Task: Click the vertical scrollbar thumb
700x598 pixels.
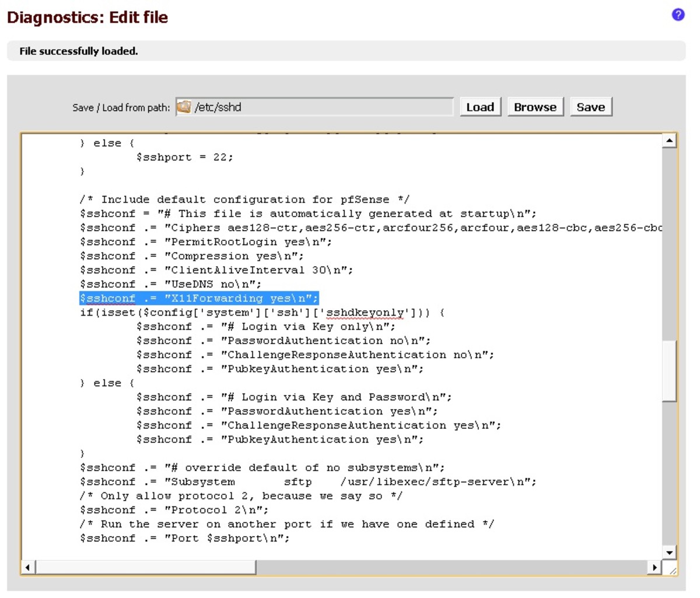Action: pos(669,370)
